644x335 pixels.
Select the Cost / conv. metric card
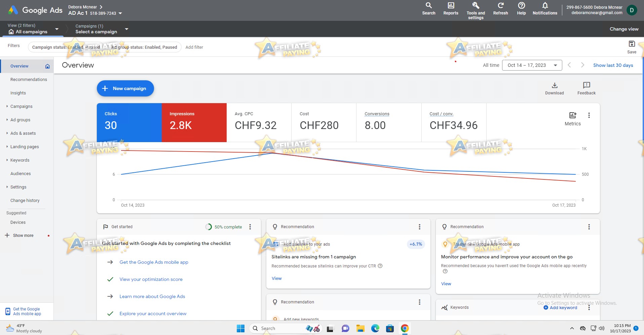(454, 122)
